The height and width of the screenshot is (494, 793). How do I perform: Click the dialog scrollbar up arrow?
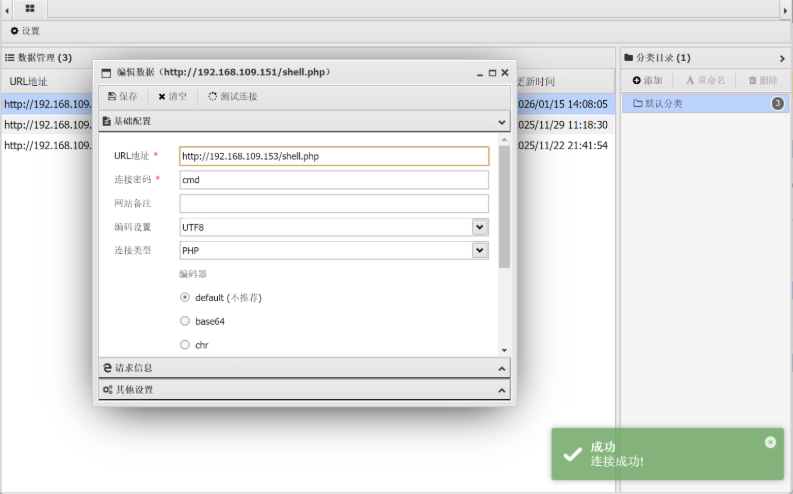[x=504, y=140]
